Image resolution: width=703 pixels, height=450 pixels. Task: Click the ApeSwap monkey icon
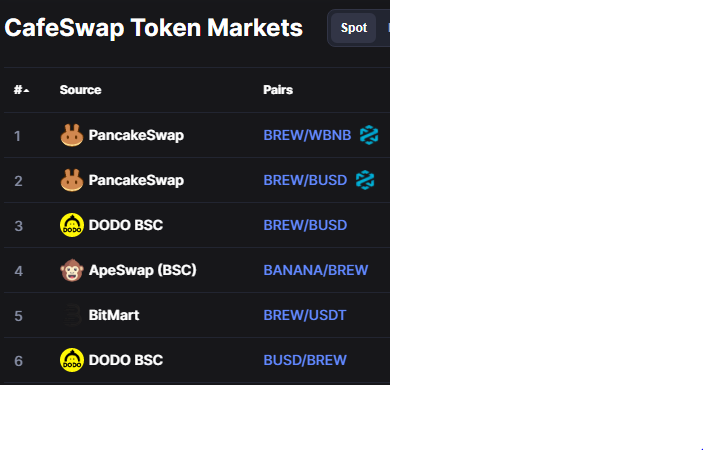(x=72, y=270)
